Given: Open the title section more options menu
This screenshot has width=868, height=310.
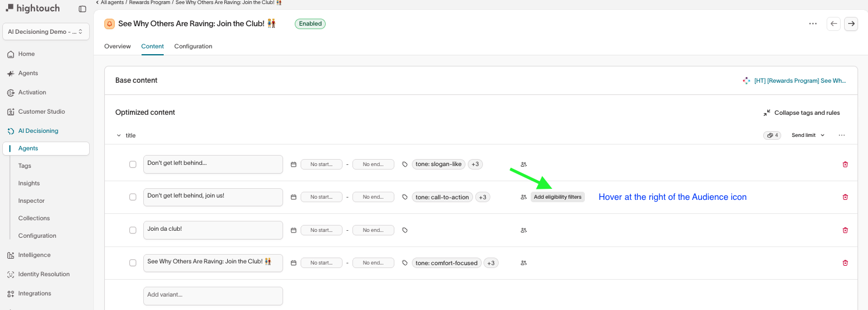Looking at the screenshot, I should [x=842, y=135].
